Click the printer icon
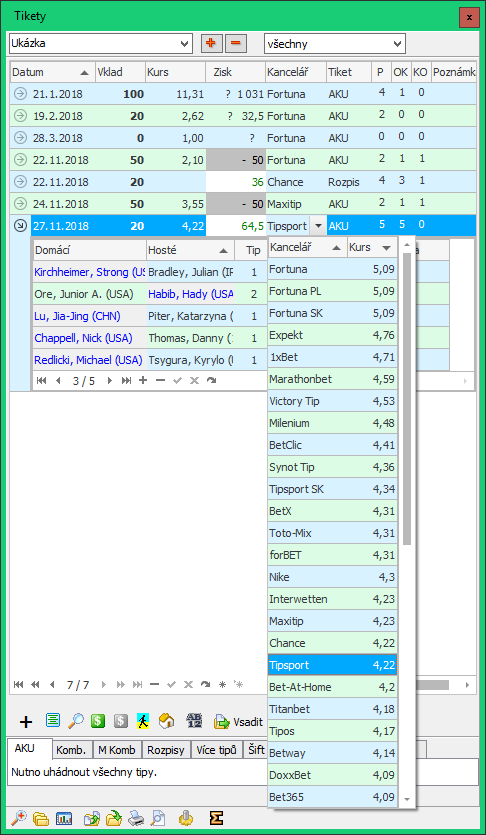The image size is (486, 835). 136,818
